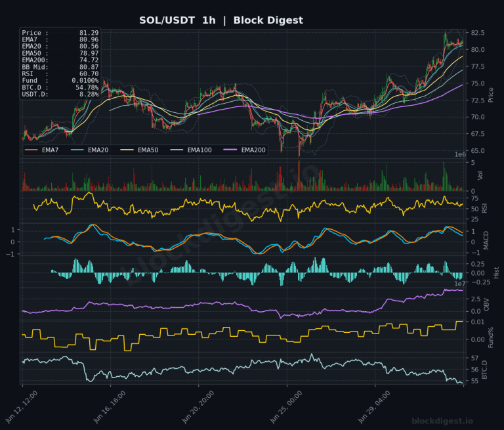The height and width of the screenshot is (430, 504).
Task: Click the RSI axis tick label 25
Action: (474, 219)
